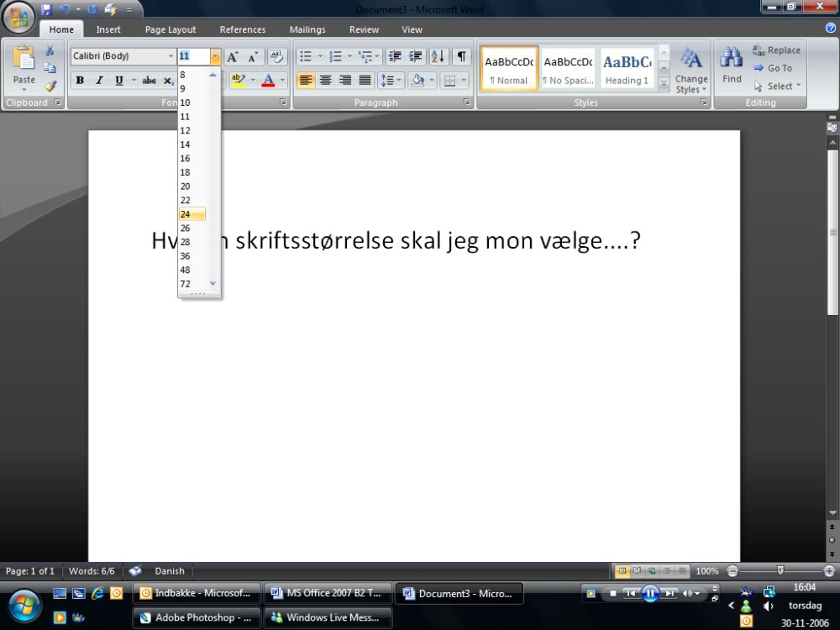
Task: Apply the Heading 1 style thumbnail
Action: [x=627, y=68]
